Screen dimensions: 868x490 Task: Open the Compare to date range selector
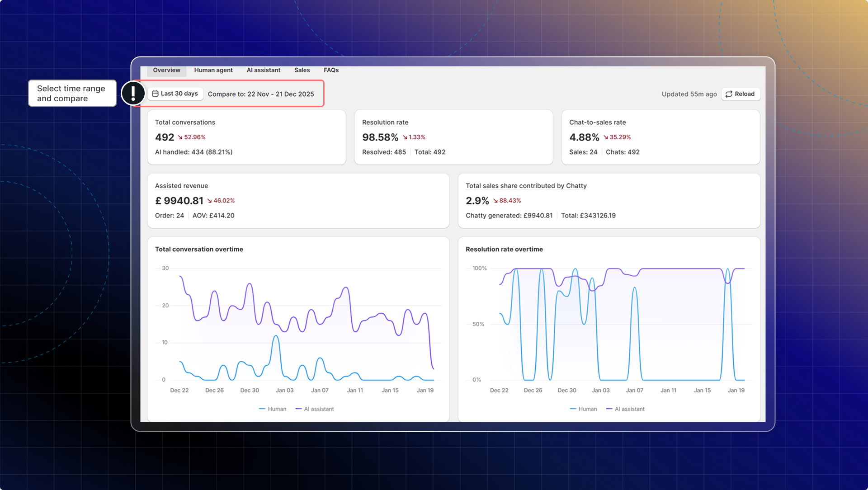pos(261,94)
